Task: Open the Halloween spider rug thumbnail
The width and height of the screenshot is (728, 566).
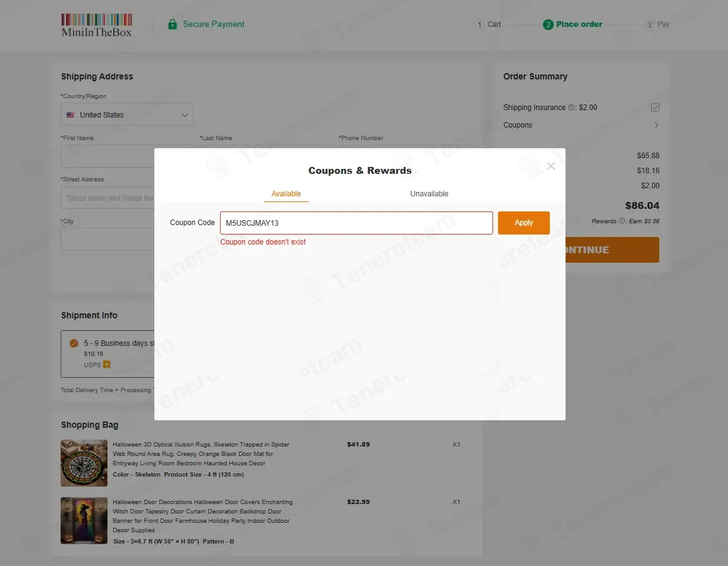Action: 84,463
